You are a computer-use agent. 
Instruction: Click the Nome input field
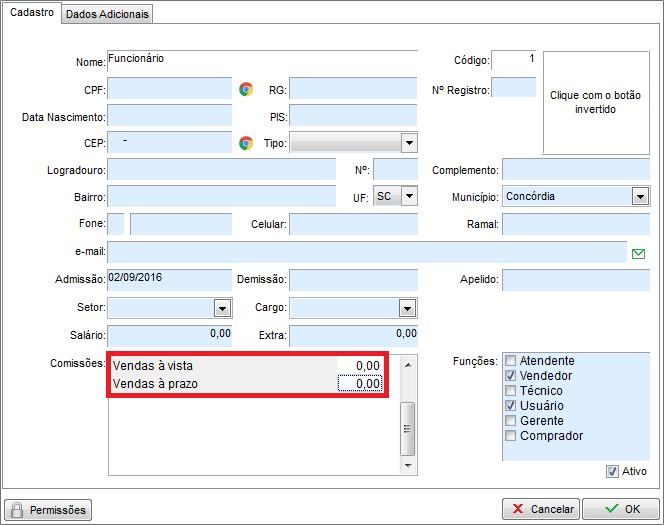(262, 62)
